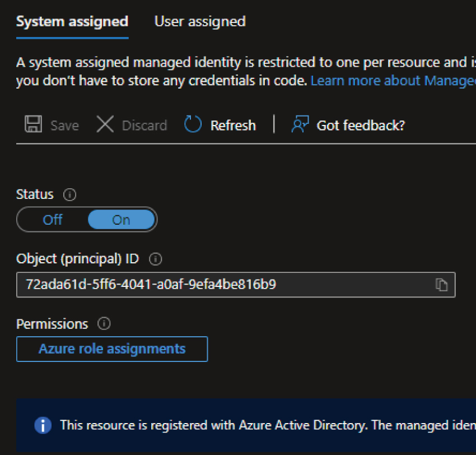Viewport: 476px width, 455px height.
Task: Follow the Learn more about Managed identities link
Action: pos(393,81)
